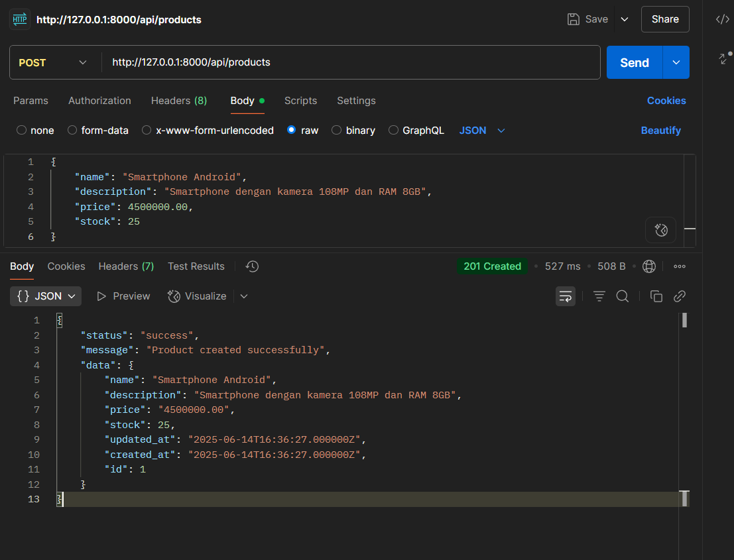Viewport: 734px width, 560px height.
Task: Click the response history clock icon
Action: click(x=252, y=266)
